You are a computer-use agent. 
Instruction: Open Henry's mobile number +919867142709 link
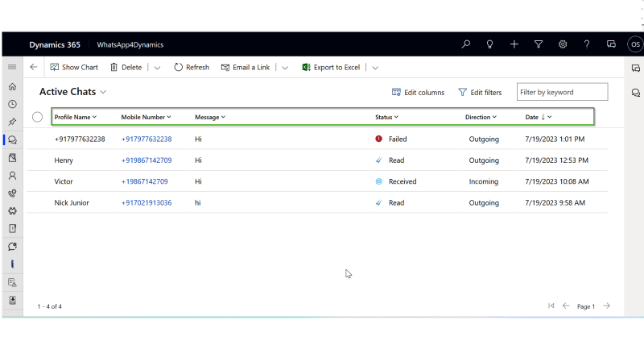[x=147, y=160]
